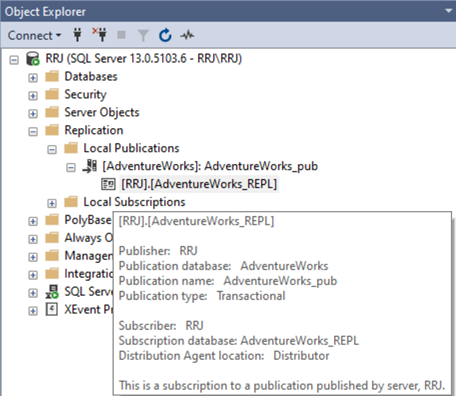This screenshot has height=396, width=456.
Task: Open the Connect dropdown
Action: point(34,35)
